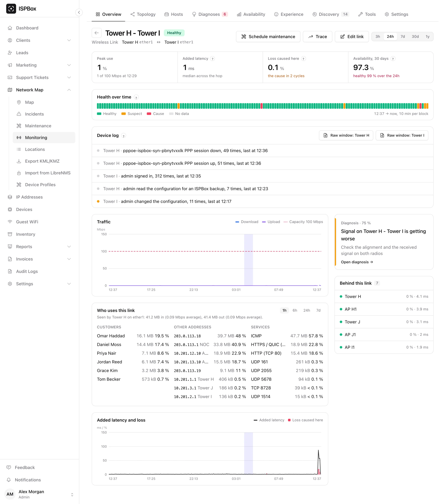
Task: Click the Guest WiFi icon
Action: click(10, 222)
